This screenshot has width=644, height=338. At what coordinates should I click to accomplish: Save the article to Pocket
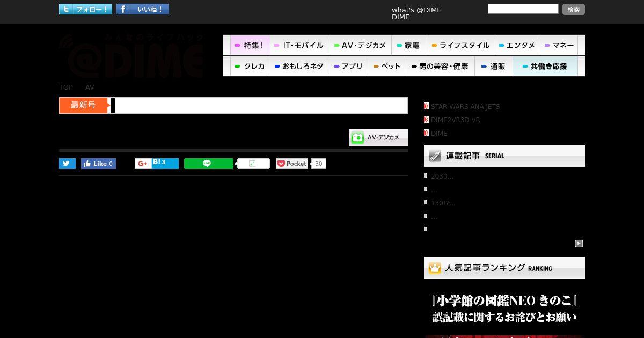click(292, 164)
